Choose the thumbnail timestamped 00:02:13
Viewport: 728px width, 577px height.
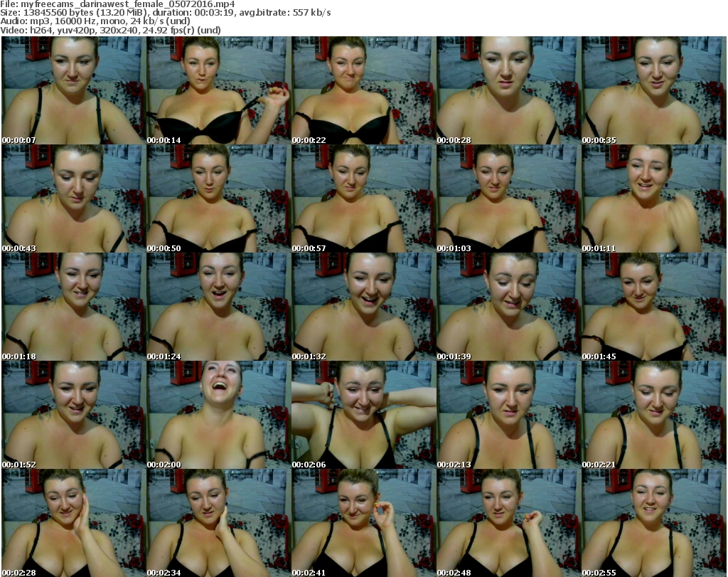[x=508, y=415]
